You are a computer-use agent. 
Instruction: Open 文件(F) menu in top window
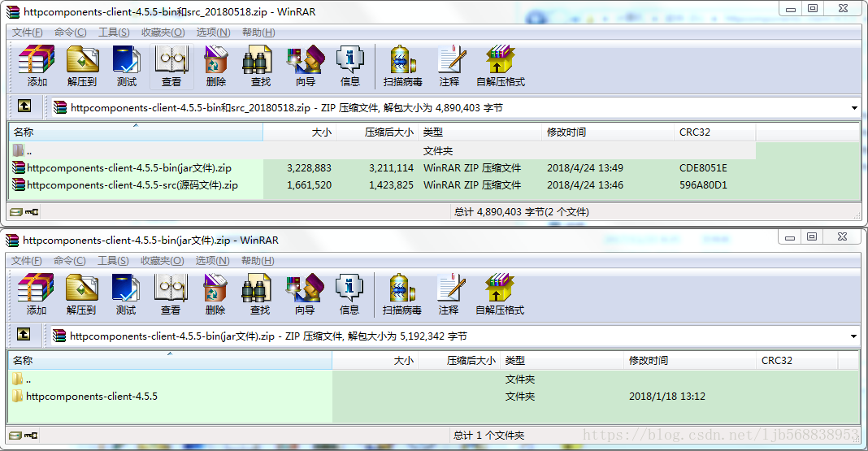pos(27,32)
